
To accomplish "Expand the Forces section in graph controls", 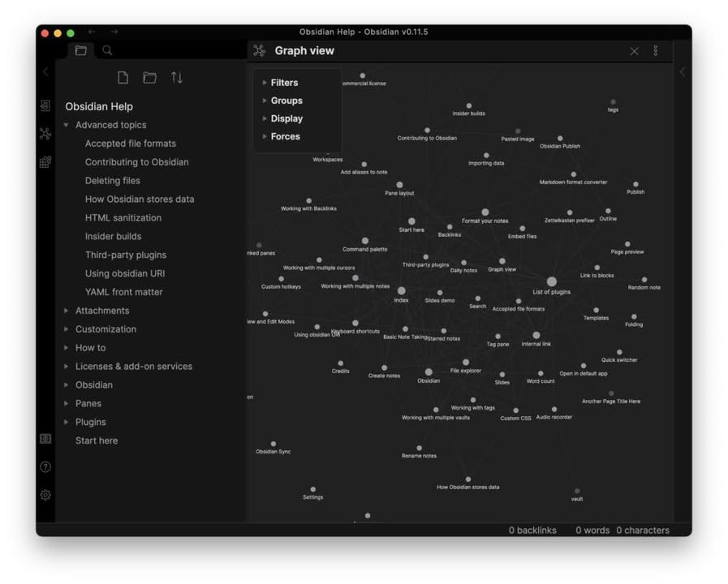I will click(285, 136).
